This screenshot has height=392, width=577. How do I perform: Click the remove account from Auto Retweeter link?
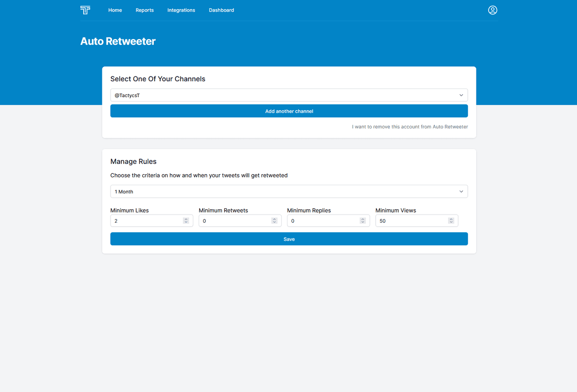(x=410, y=127)
